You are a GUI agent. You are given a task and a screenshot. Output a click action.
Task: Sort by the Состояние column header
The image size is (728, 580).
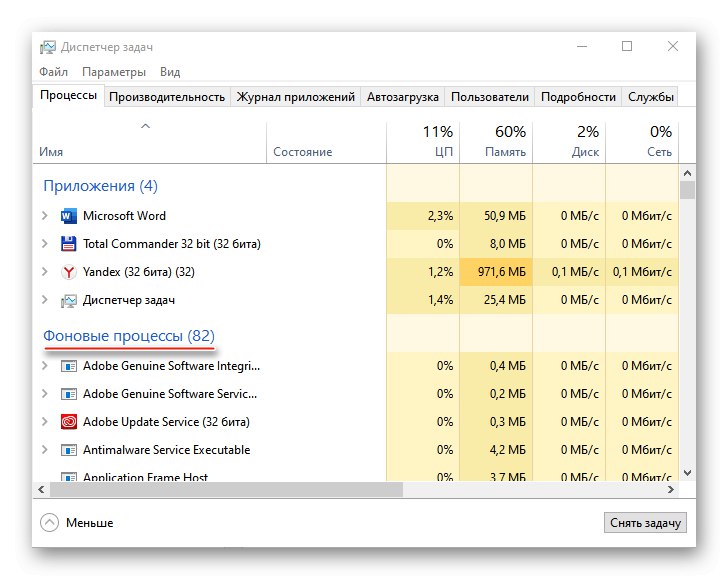[x=326, y=143]
